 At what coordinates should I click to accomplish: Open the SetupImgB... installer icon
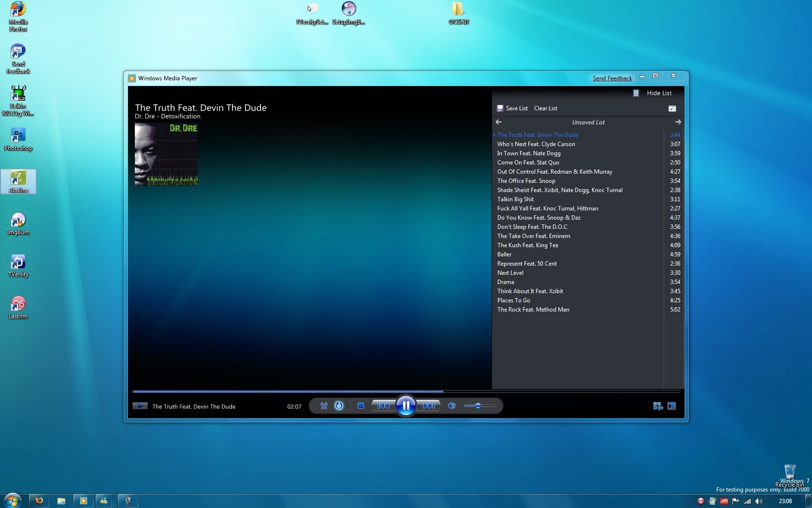pos(348,13)
